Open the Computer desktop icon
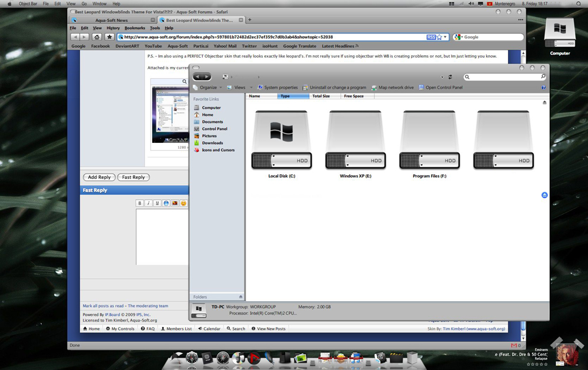The height and width of the screenshot is (370, 588). pyautogui.click(x=560, y=37)
